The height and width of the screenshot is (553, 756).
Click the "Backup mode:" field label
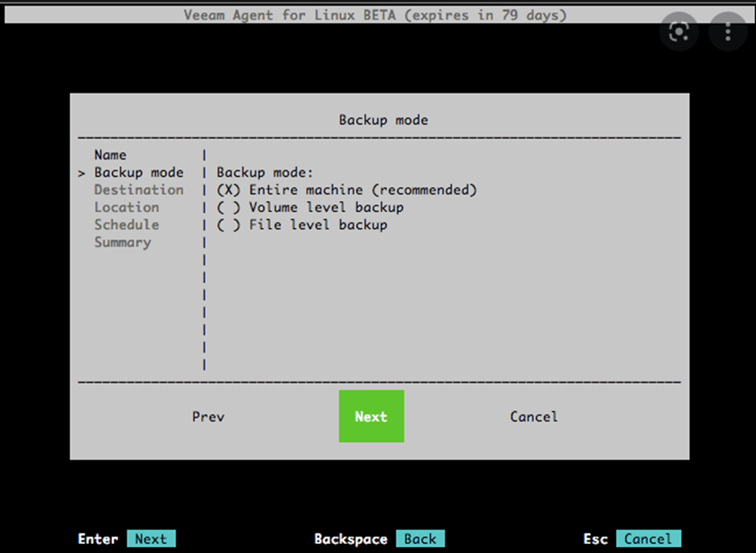click(265, 172)
